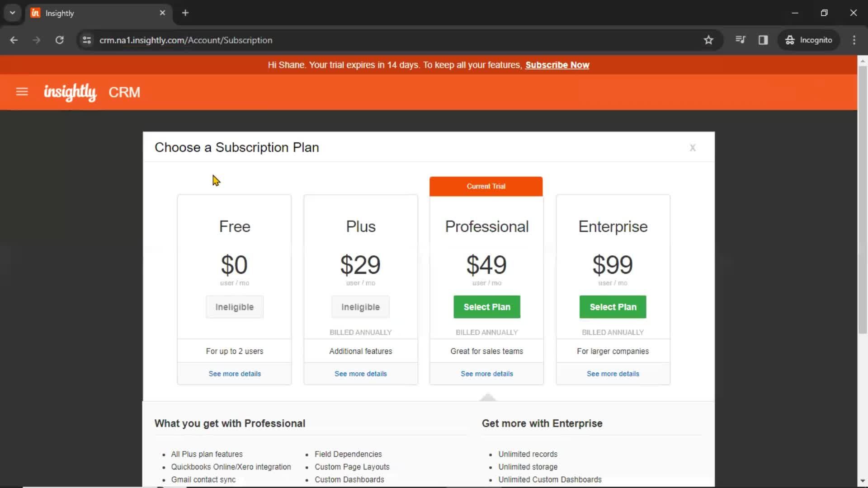Click the Current Trial banner on Professional
Screen dimensions: 868x488
(486, 187)
